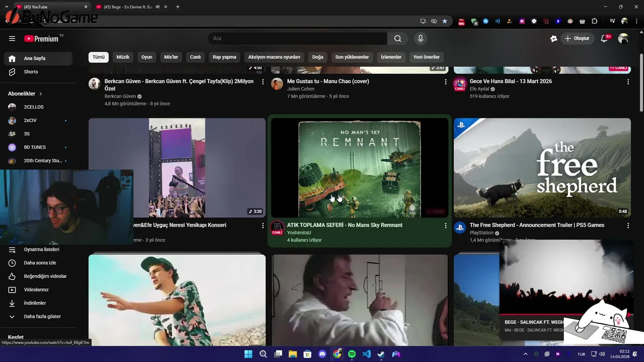
Task: Click in the Ara search field
Action: (x=298, y=39)
